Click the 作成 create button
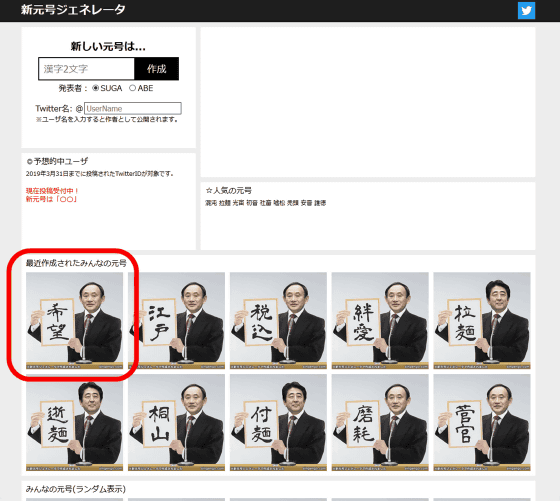This screenshot has width=560, height=501. pyautogui.click(x=156, y=69)
